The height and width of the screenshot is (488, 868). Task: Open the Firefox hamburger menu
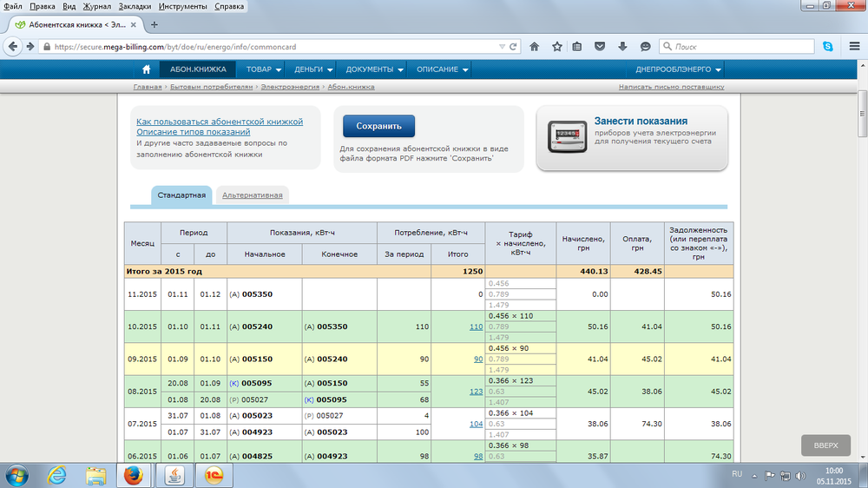[x=852, y=47]
